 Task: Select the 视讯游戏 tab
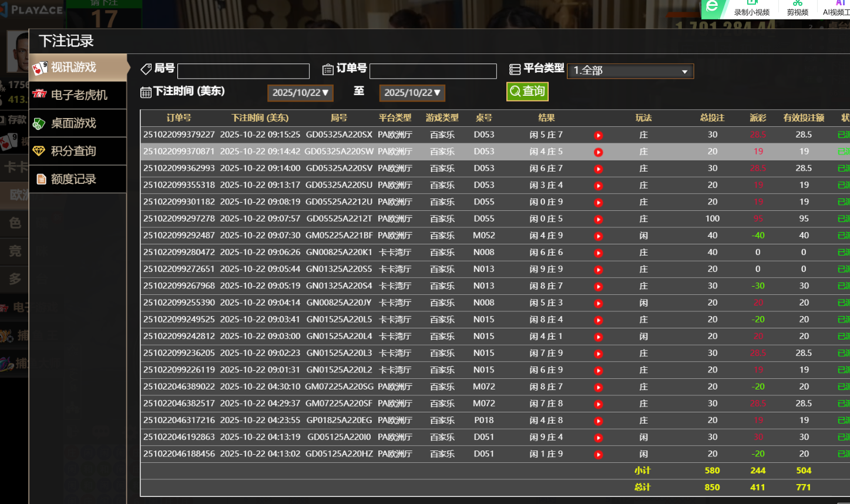pos(73,68)
